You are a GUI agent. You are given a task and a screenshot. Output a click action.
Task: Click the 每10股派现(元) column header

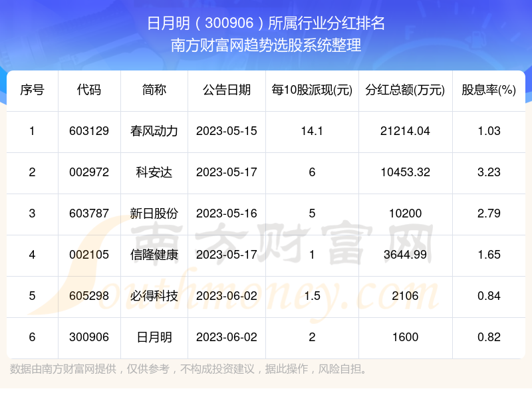312,90
